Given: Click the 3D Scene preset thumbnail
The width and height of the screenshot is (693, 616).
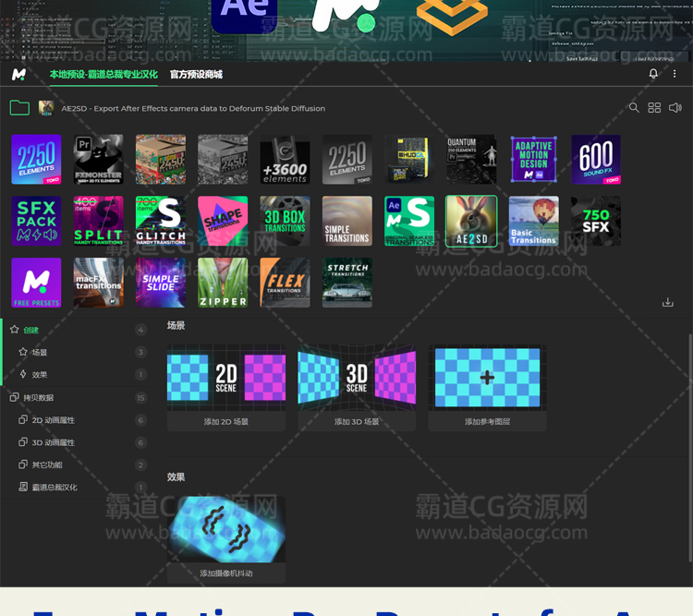Looking at the screenshot, I should point(357,378).
